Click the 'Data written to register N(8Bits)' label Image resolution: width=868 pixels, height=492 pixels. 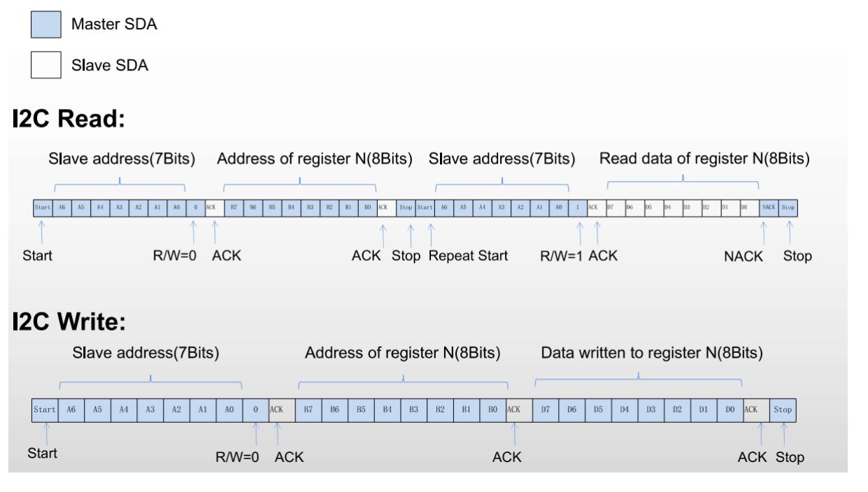[x=652, y=354]
